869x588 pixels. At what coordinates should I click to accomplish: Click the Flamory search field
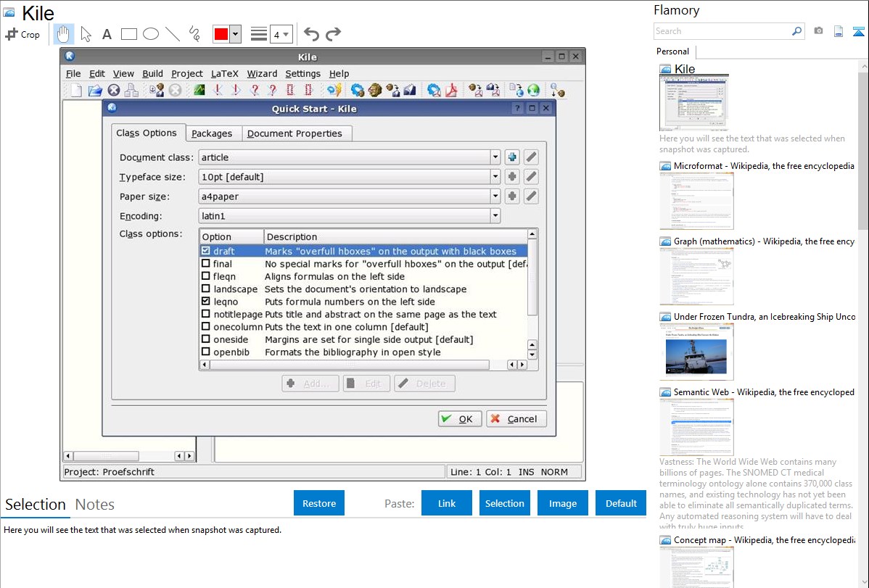[x=722, y=31]
